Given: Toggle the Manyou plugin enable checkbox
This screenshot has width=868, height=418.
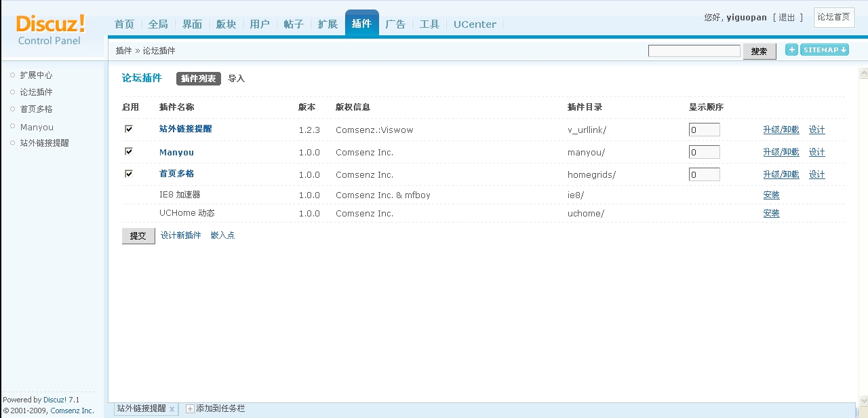Looking at the screenshot, I should pos(128,151).
